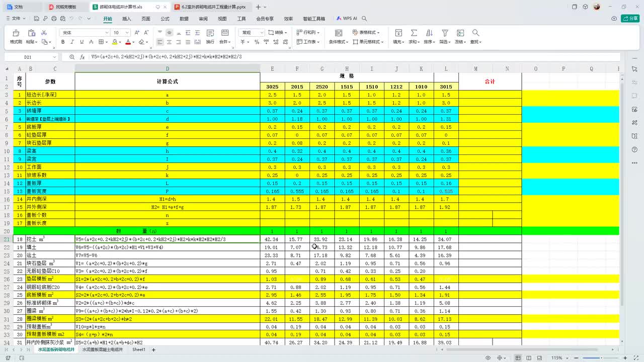Image resolution: width=644 pixels, height=362 pixels.
Task: Open the 行和列 rows and columns menu
Action: point(307,33)
